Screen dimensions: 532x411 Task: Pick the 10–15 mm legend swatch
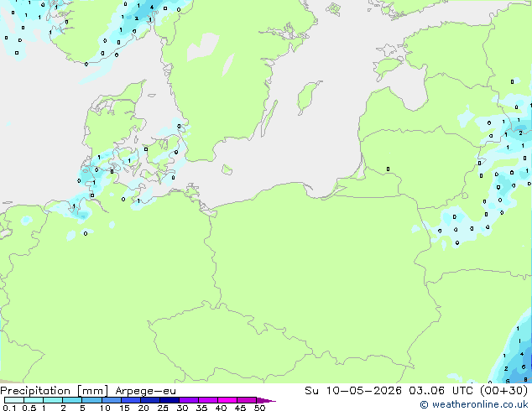pos(112,400)
